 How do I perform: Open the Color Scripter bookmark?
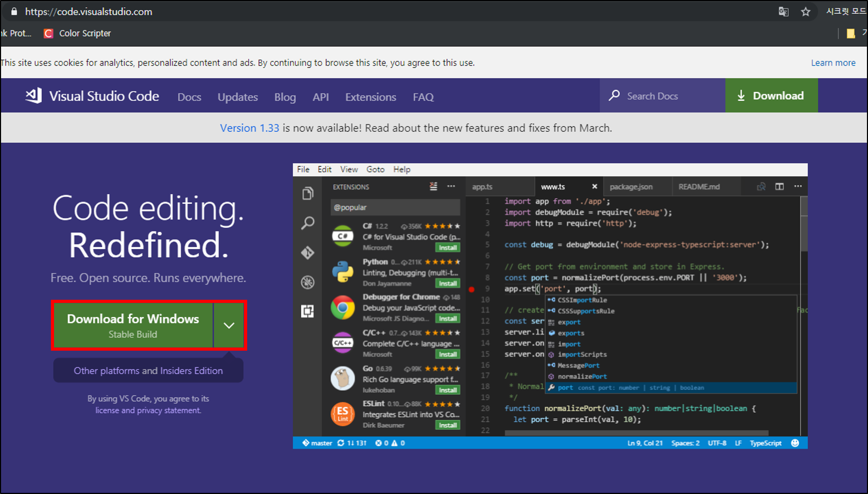coord(78,33)
